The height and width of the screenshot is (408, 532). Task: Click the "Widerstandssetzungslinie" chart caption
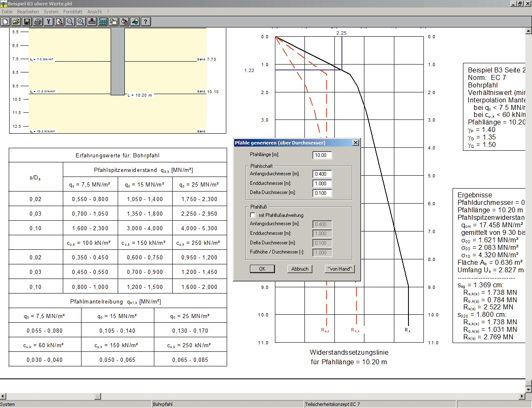click(349, 352)
